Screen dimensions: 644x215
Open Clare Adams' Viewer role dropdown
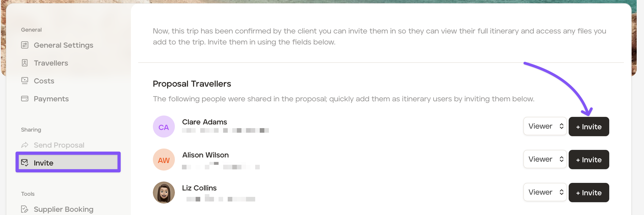click(545, 126)
